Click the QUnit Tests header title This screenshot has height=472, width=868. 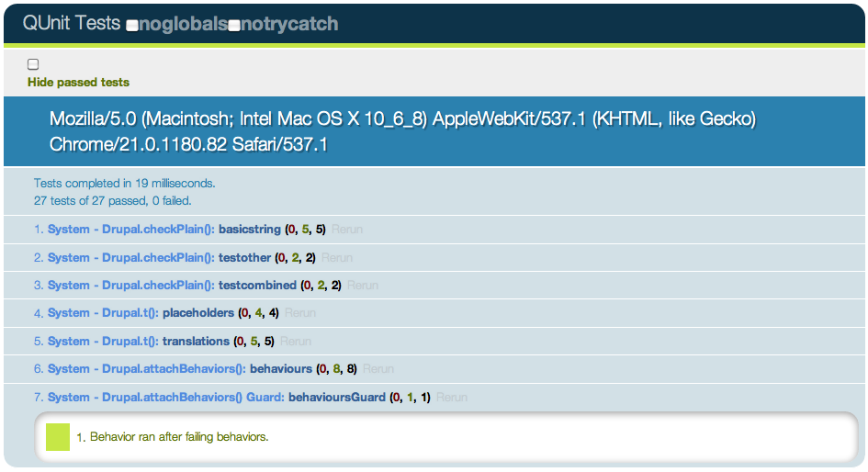(72, 23)
